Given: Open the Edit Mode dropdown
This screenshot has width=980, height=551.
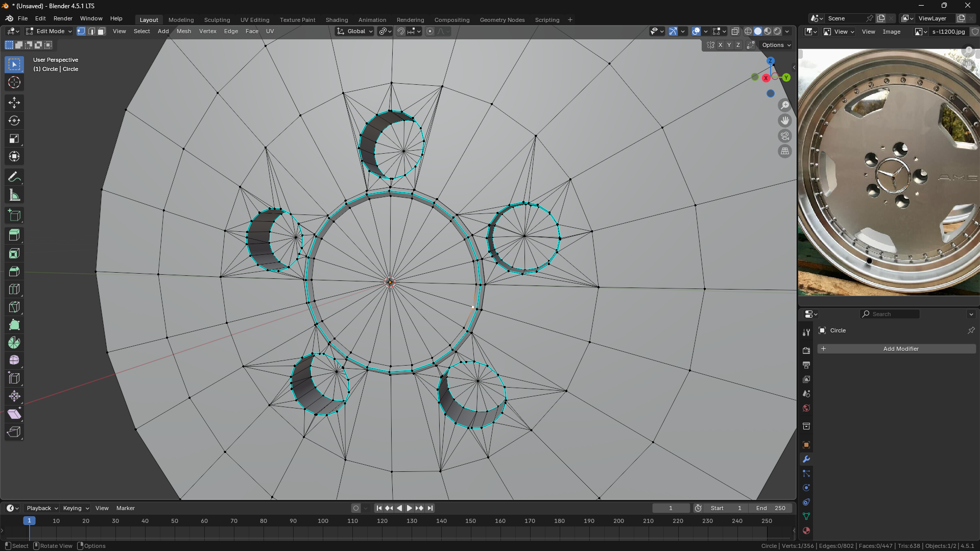Looking at the screenshot, I should click(50, 31).
